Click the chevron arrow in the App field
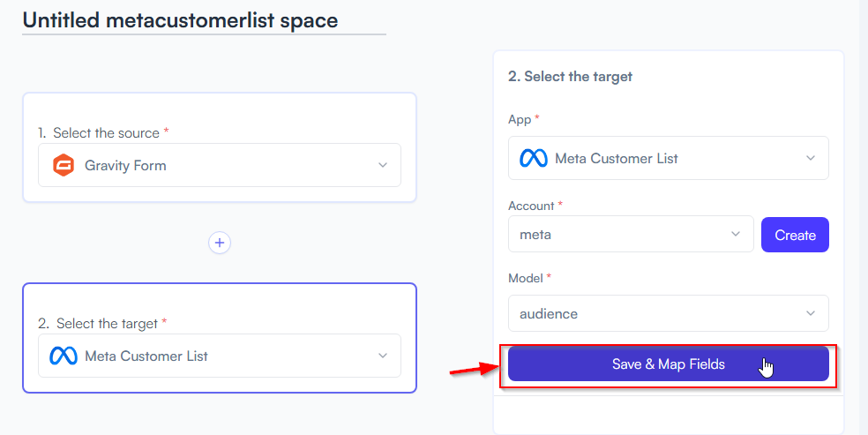This screenshot has height=435, width=868. (811, 158)
